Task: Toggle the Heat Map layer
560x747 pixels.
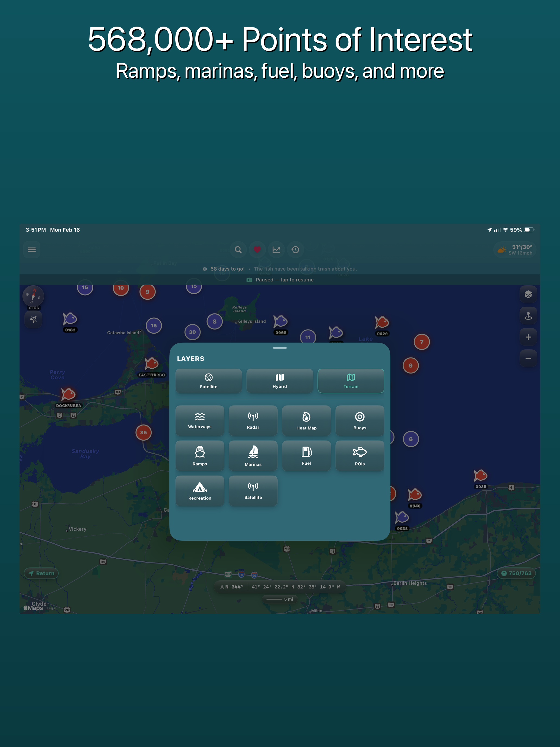Action: click(x=307, y=421)
